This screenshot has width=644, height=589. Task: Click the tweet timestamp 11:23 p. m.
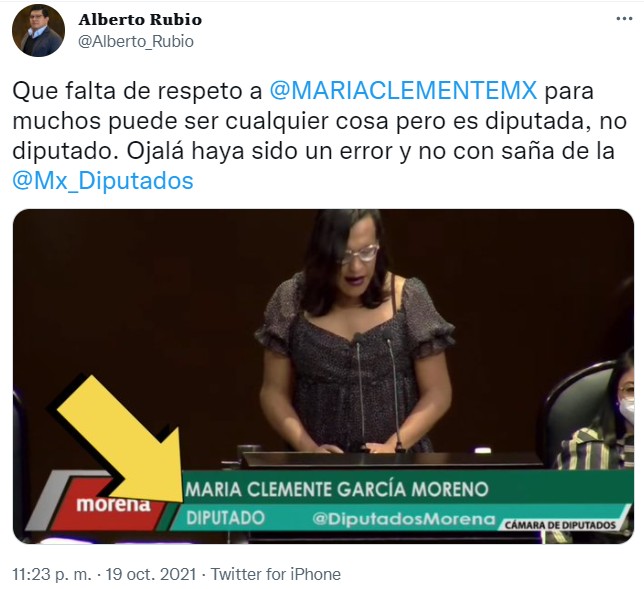[52, 574]
